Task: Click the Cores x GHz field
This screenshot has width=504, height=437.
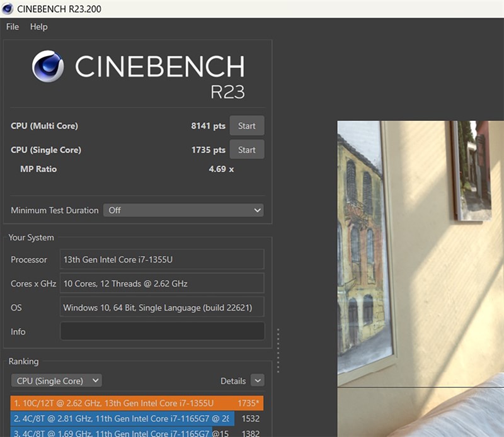Action: (x=162, y=283)
